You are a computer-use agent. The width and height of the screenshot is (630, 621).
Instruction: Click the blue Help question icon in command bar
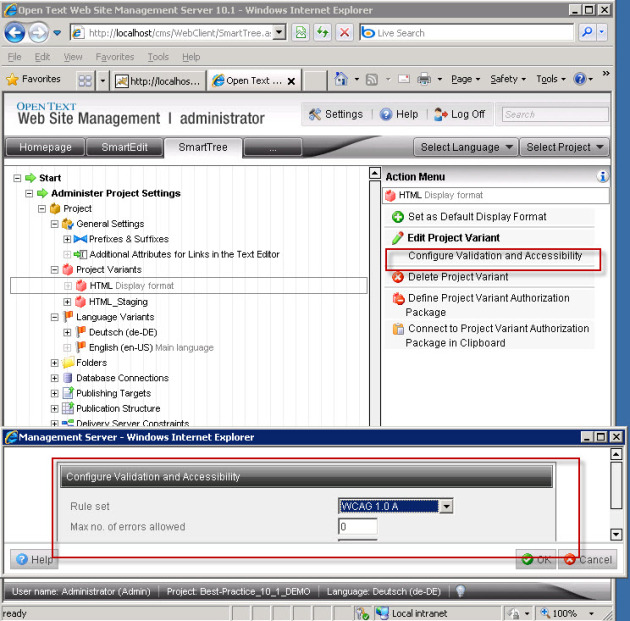click(x=580, y=79)
